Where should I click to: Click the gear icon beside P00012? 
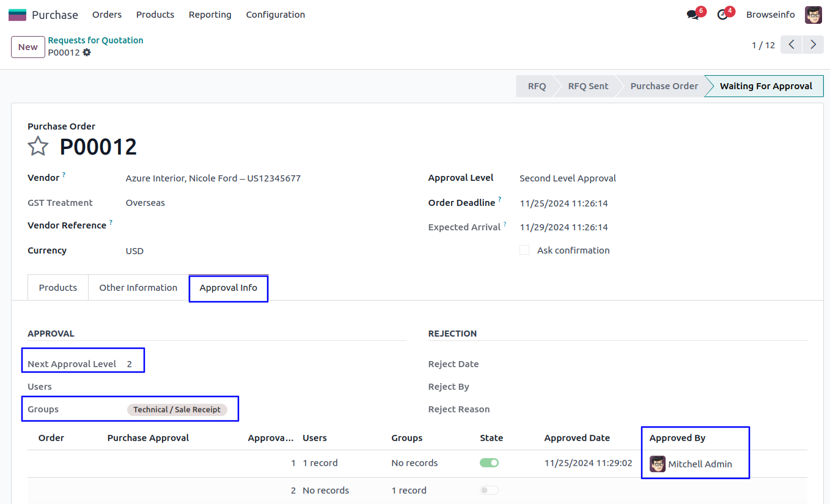(87, 53)
